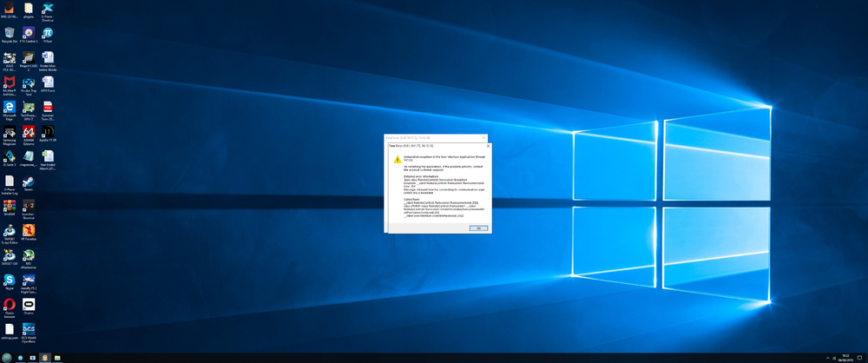Image resolution: width=868 pixels, height=363 pixels.
Task: Click OK in the Fatal Error dialog
Action: pos(477,228)
